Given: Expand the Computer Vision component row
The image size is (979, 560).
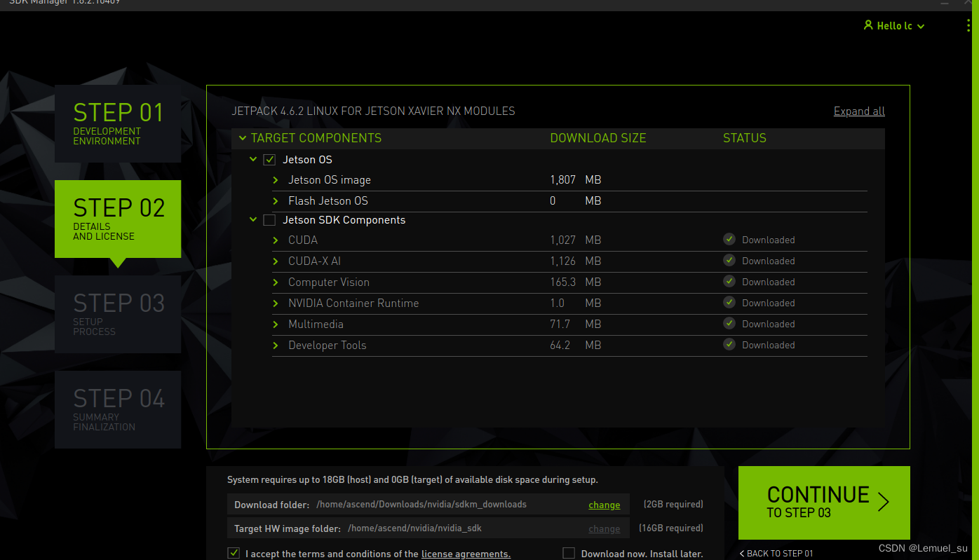Looking at the screenshot, I should (x=276, y=282).
